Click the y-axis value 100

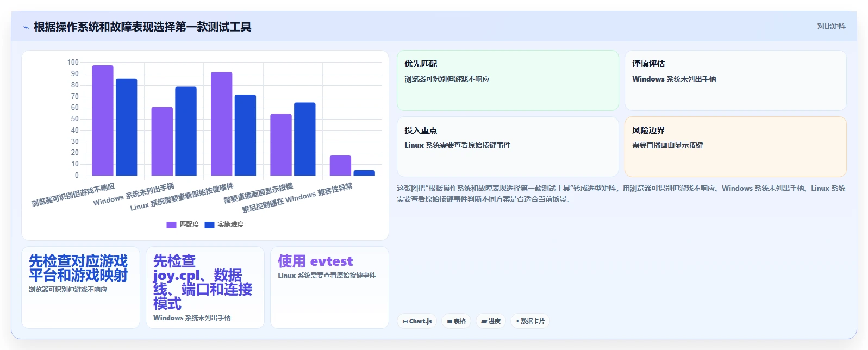click(x=73, y=62)
